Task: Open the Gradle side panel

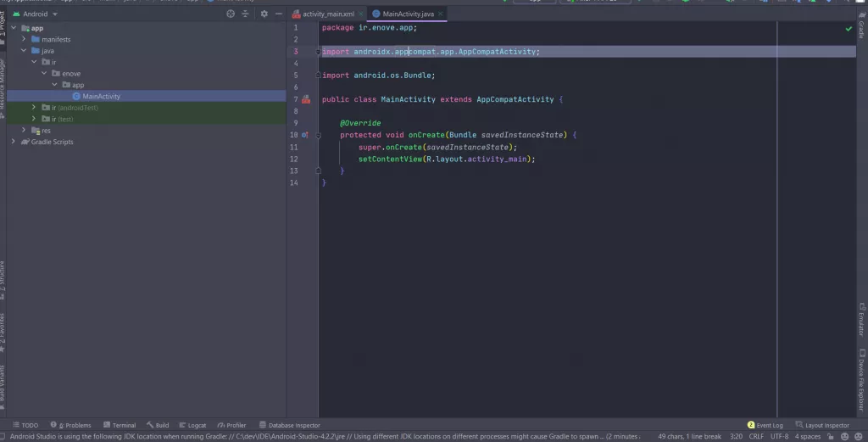Action: (x=862, y=25)
